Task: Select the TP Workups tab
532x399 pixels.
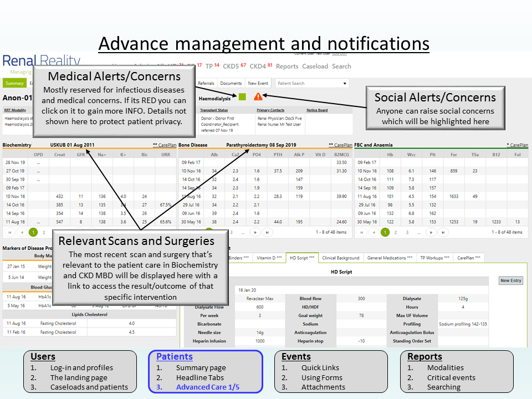Action: 435,258
